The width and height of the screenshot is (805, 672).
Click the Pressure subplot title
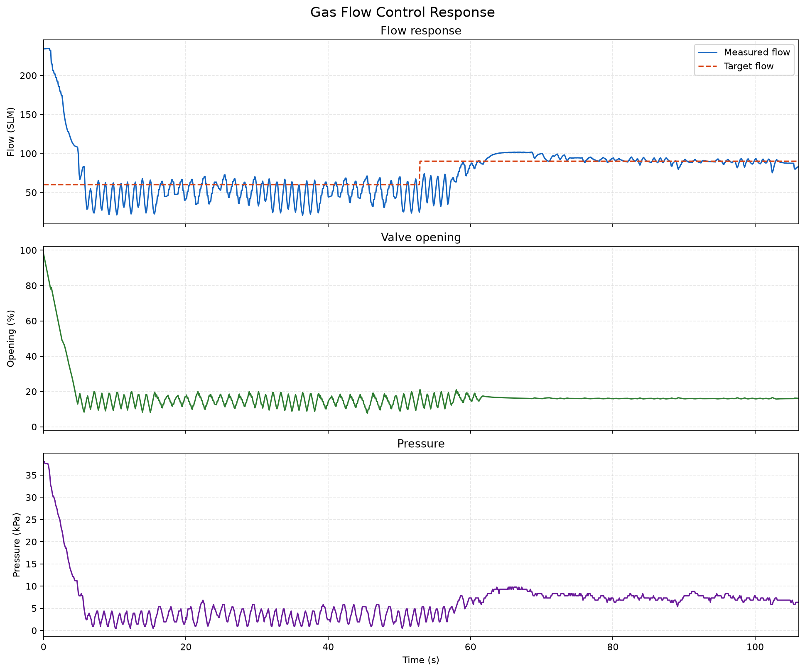[421, 444]
